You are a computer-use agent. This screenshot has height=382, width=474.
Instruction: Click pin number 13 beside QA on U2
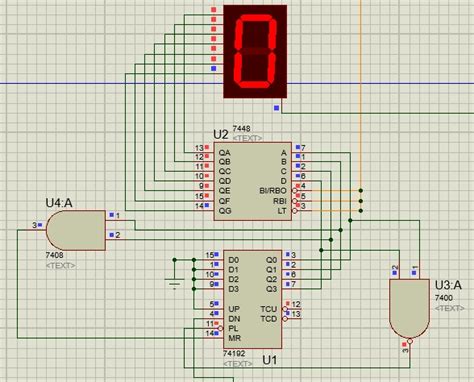(x=199, y=148)
